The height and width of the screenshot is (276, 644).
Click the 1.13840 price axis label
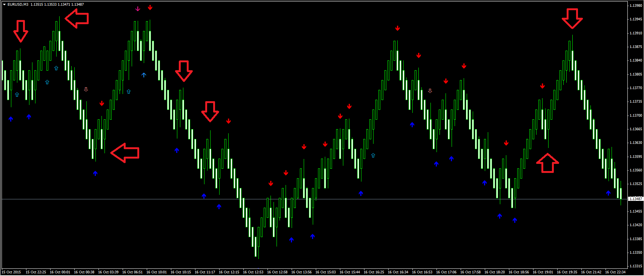point(636,60)
